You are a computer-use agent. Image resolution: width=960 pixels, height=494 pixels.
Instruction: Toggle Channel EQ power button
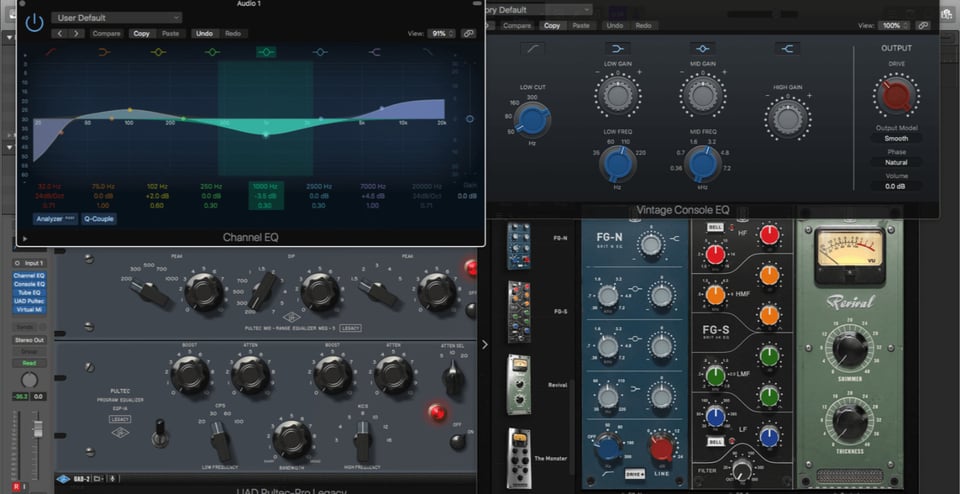[34, 22]
